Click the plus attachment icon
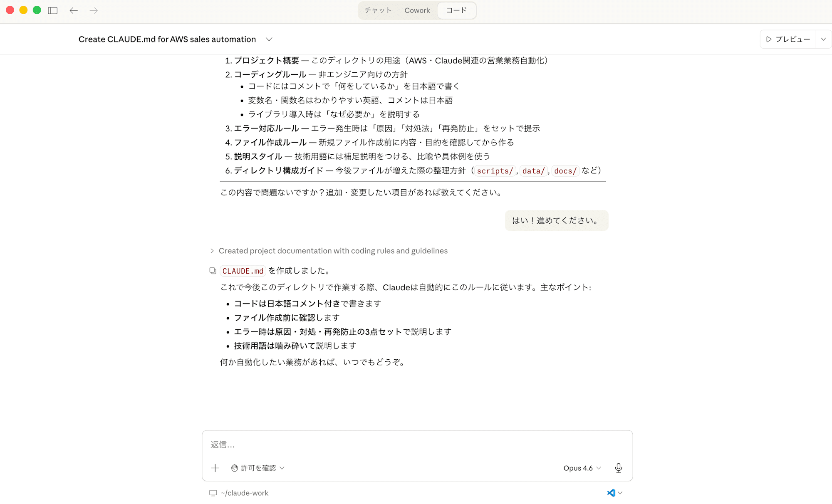 click(x=215, y=468)
